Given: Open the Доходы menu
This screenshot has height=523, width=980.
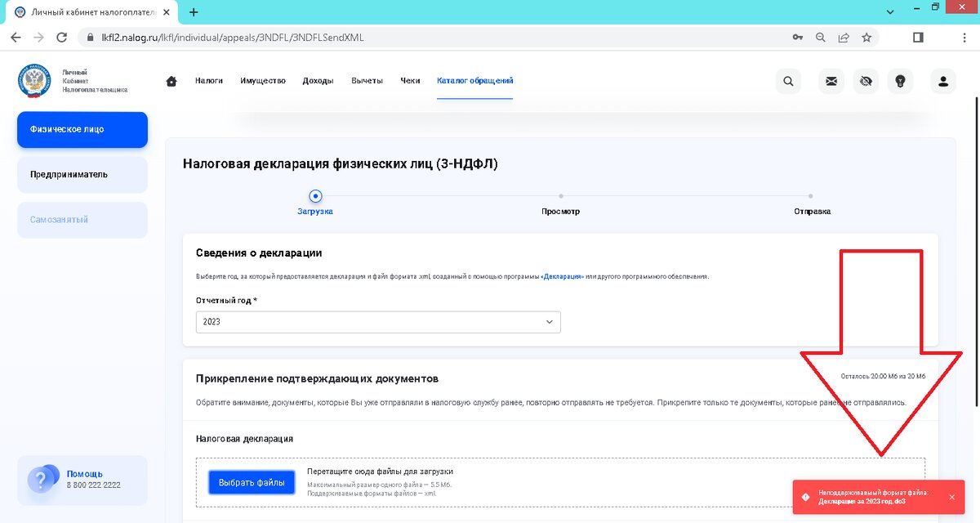Looking at the screenshot, I should tap(318, 81).
